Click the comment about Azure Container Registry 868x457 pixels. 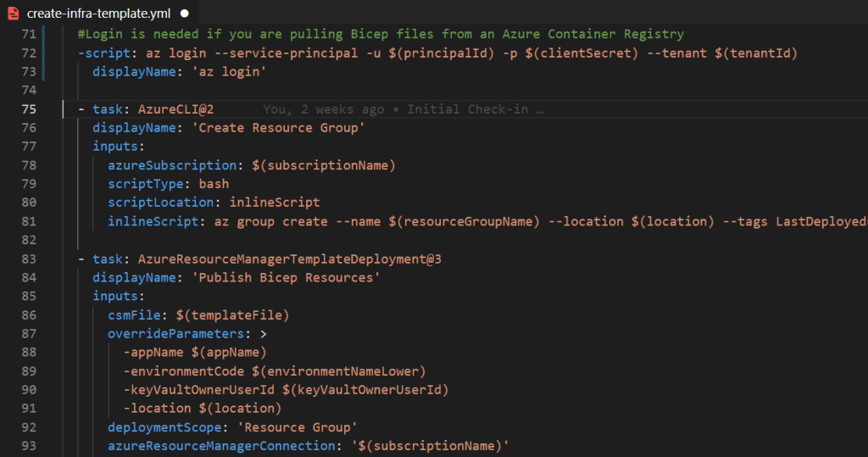pyautogui.click(x=380, y=35)
